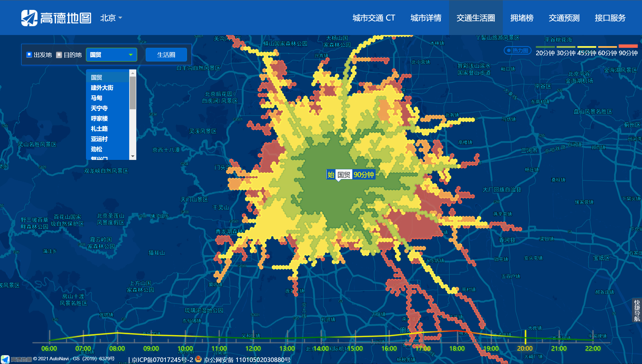This screenshot has width=642, height=364.
Task: Click the small Amap logo at bottom-left
Action: pos(16,359)
